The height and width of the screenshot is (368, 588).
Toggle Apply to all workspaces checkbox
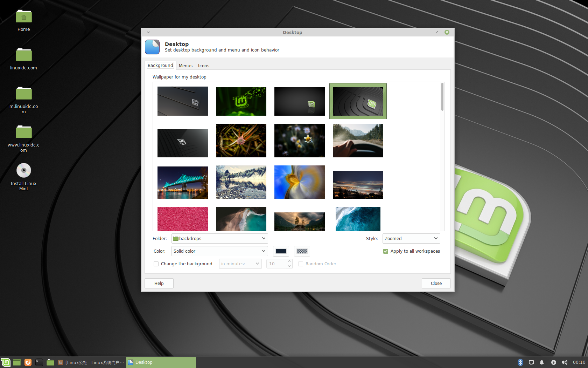pos(386,251)
